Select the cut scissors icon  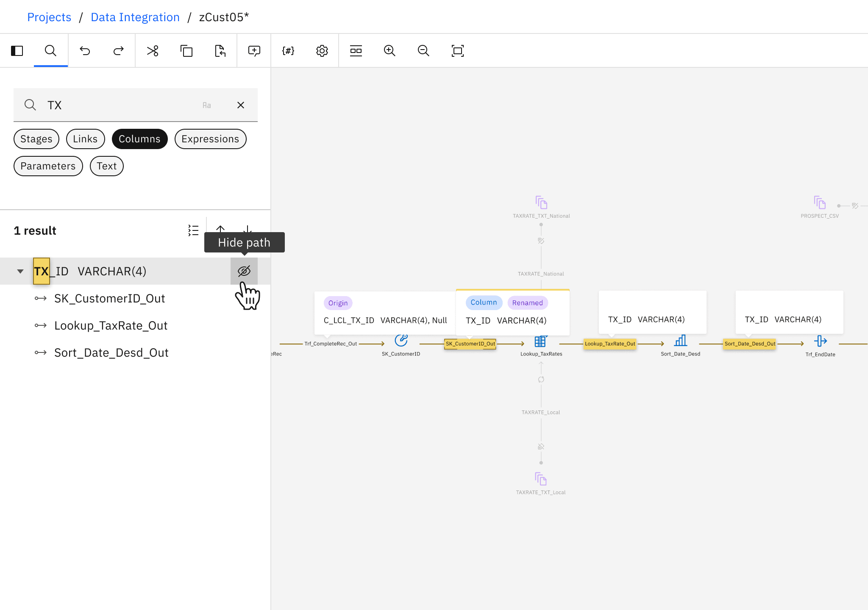coord(153,51)
